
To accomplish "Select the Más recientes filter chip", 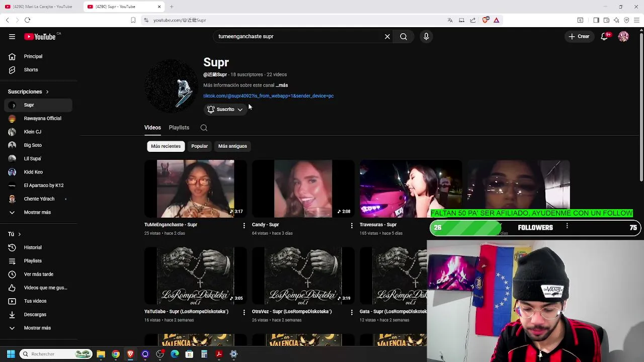I will 166,146.
